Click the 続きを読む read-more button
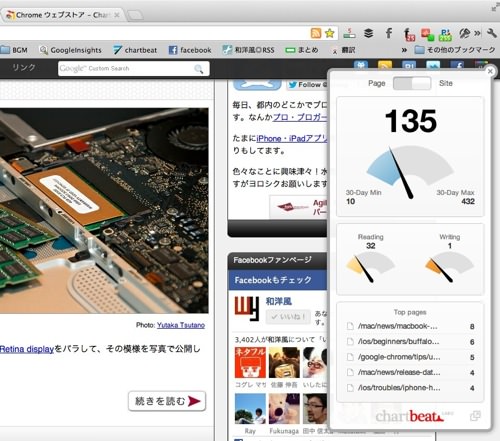500x441 pixels. pyautogui.click(x=167, y=401)
